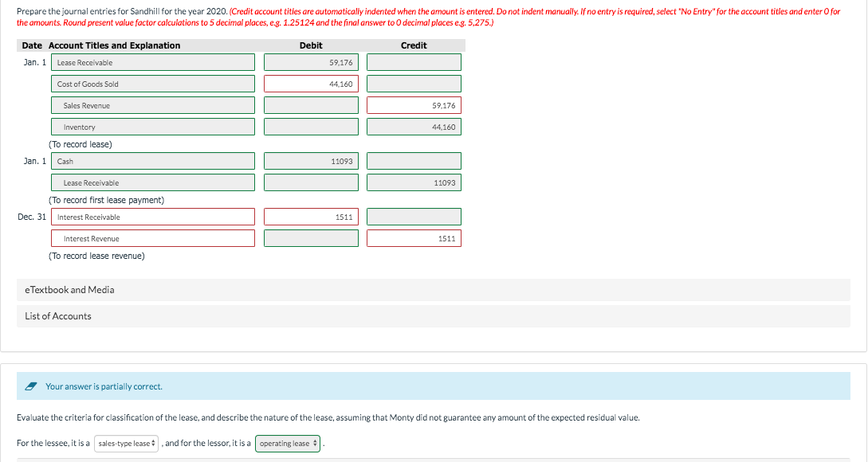Click the empty credit field in the Cash row
868x462 pixels.
(x=414, y=161)
